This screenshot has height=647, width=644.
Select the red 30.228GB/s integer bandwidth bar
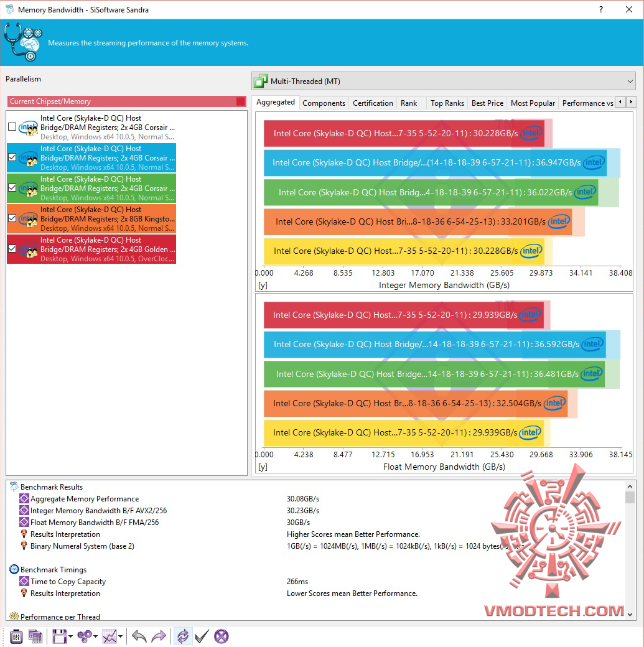click(404, 133)
